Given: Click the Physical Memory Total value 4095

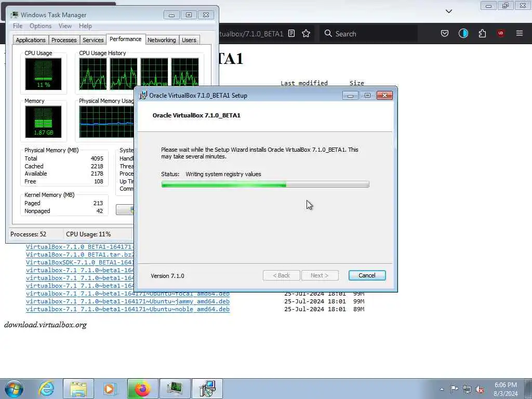Looking at the screenshot, I should [97, 158].
